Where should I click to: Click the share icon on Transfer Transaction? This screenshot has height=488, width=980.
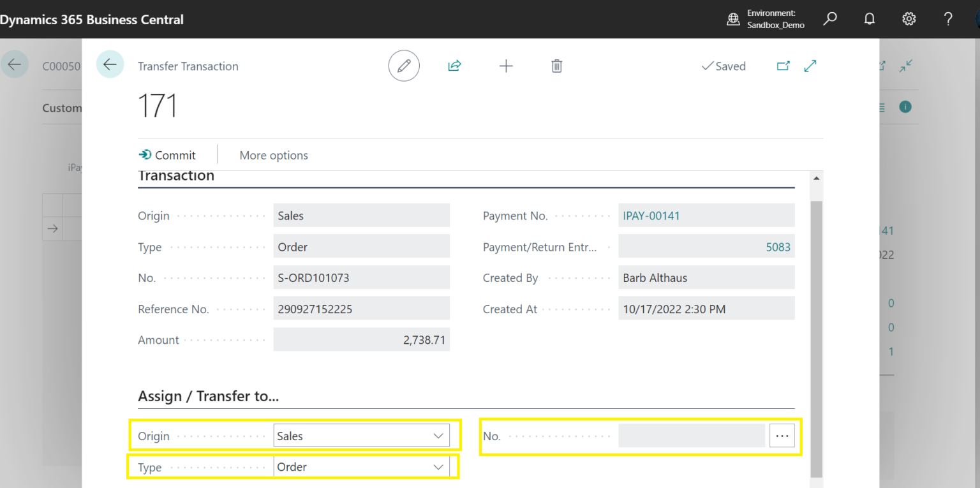coord(454,66)
